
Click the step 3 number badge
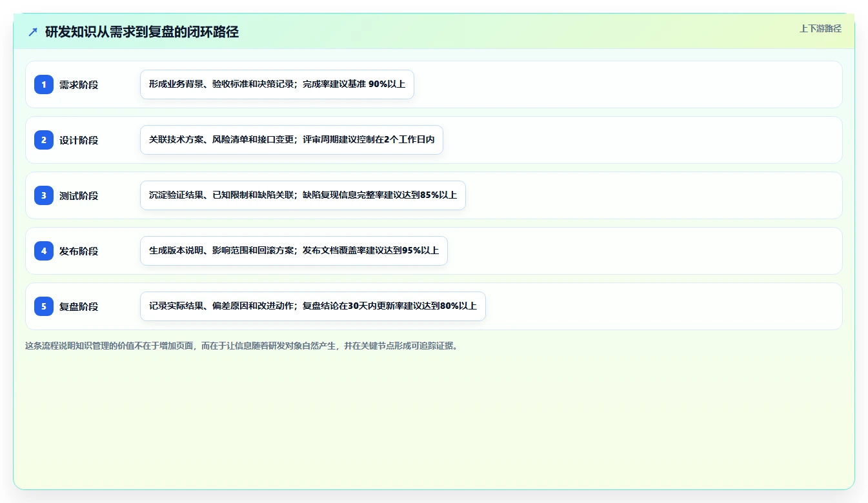pyautogui.click(x=44, y=195)
